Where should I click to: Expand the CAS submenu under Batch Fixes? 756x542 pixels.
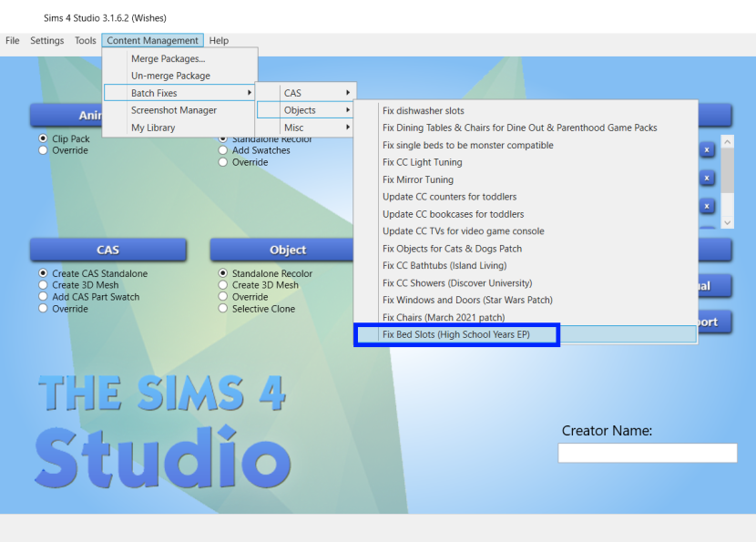pos(305,93)
